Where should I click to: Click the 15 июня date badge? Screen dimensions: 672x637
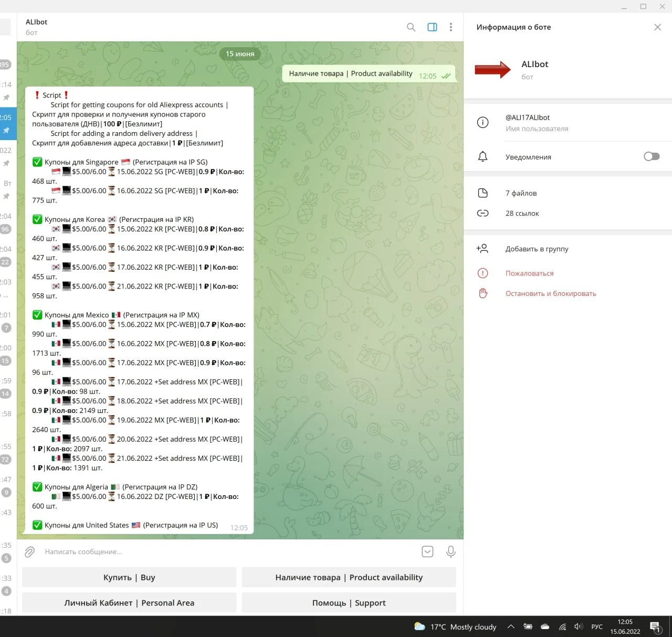click(x=240, y=54)
